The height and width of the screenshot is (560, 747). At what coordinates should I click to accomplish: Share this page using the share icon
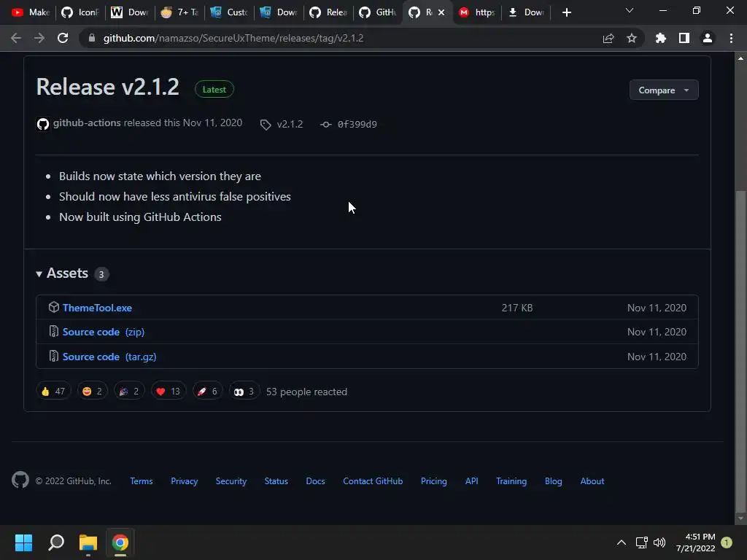pyautogui.click(x=608, y=38)
